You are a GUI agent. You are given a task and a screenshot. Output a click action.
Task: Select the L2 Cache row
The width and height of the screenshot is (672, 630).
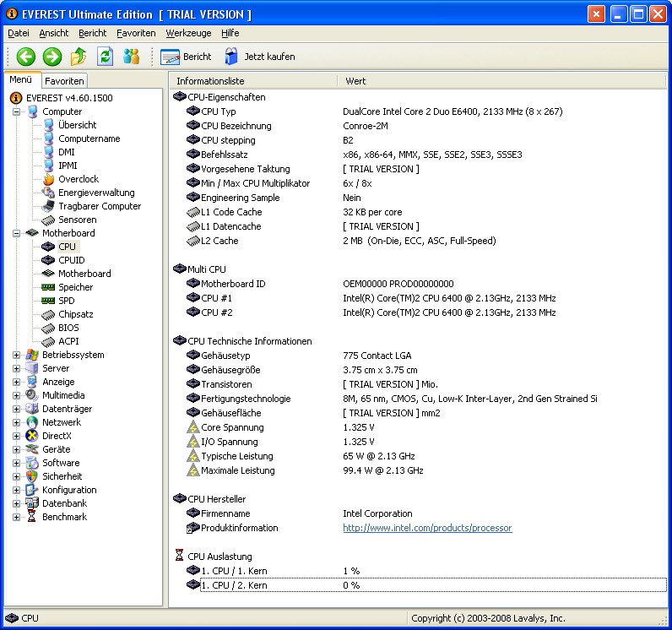point(418,241)
